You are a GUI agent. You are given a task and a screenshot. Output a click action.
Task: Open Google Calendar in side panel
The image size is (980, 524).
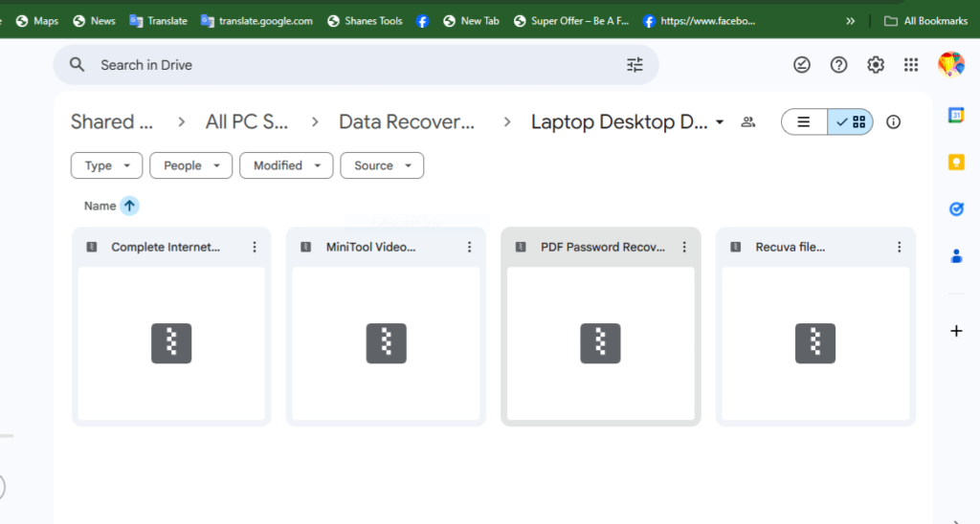pyautogui.click(x=955, y=116)
